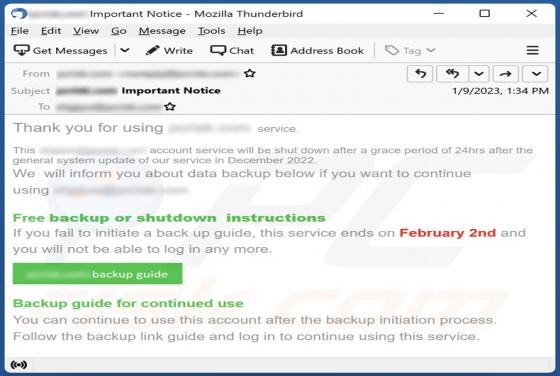Open the Message menu
The width and height of the screenshot is (560, 376).
pos(162,31)
